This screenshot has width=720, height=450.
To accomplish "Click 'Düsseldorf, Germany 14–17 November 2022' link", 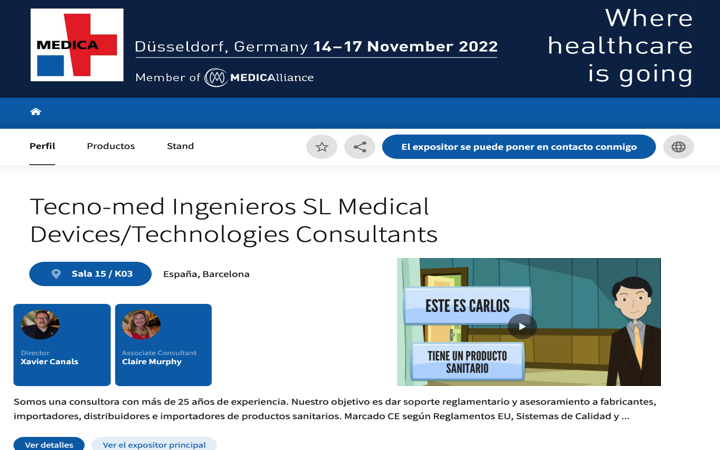I will pos(316,47).
